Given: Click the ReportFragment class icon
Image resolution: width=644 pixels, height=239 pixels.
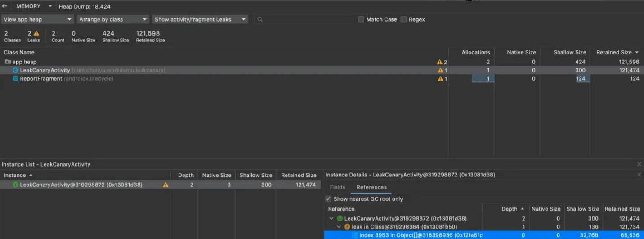Looking at the screenshot, I should click(x=15, y=78).
